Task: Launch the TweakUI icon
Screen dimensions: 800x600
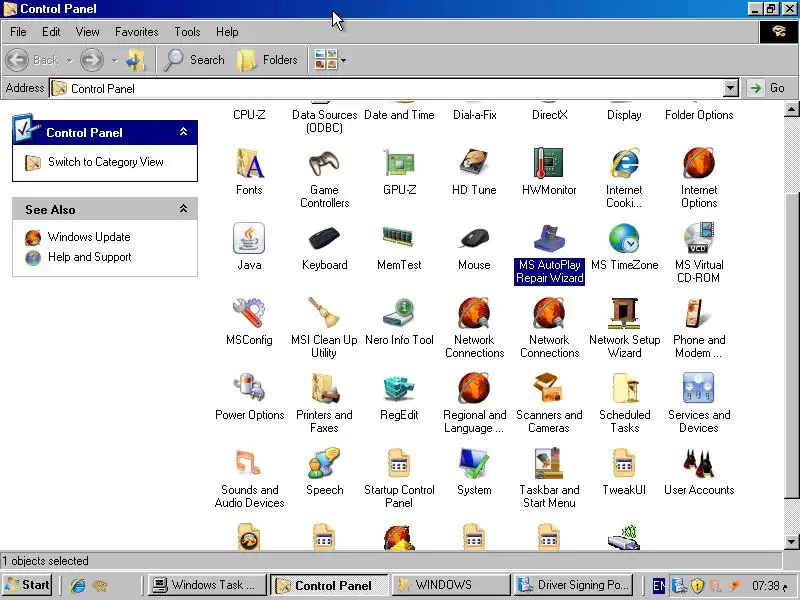Action: (624, 462)
